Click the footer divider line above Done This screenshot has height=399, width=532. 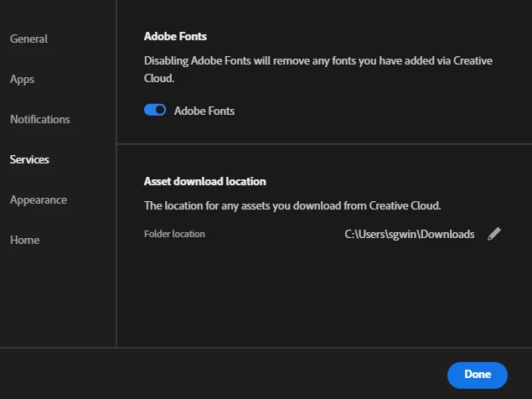(x=266, y=347)
